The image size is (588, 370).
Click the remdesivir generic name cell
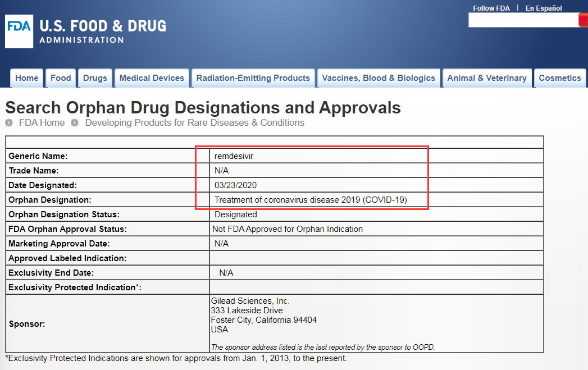[376, 156]
